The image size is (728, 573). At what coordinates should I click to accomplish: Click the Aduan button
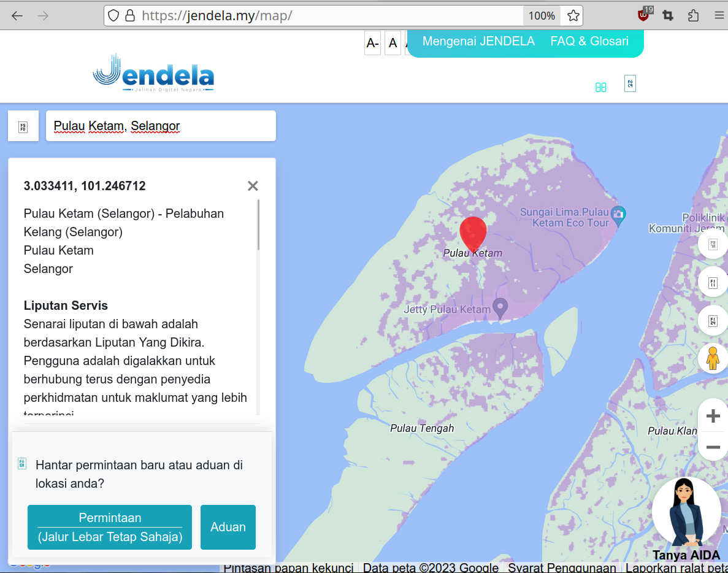coord(228,527)
